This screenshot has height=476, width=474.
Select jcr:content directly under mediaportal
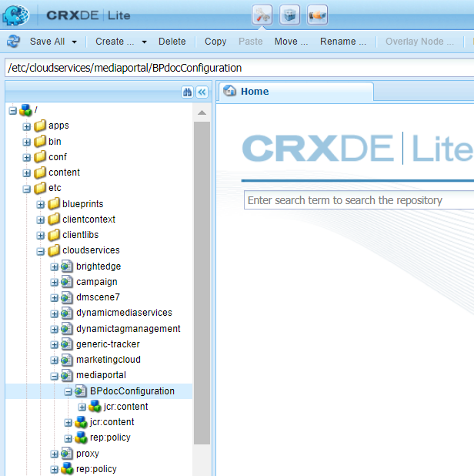click(112, 422)
